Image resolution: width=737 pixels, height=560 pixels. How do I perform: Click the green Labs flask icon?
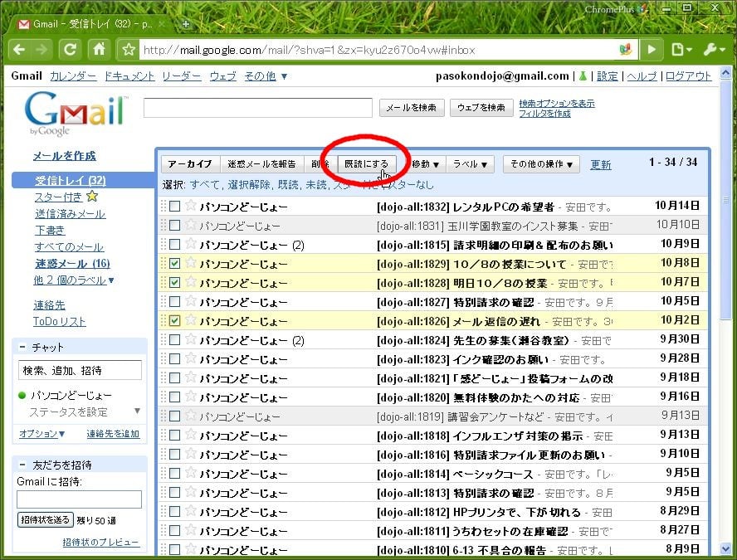coord(583,76)
